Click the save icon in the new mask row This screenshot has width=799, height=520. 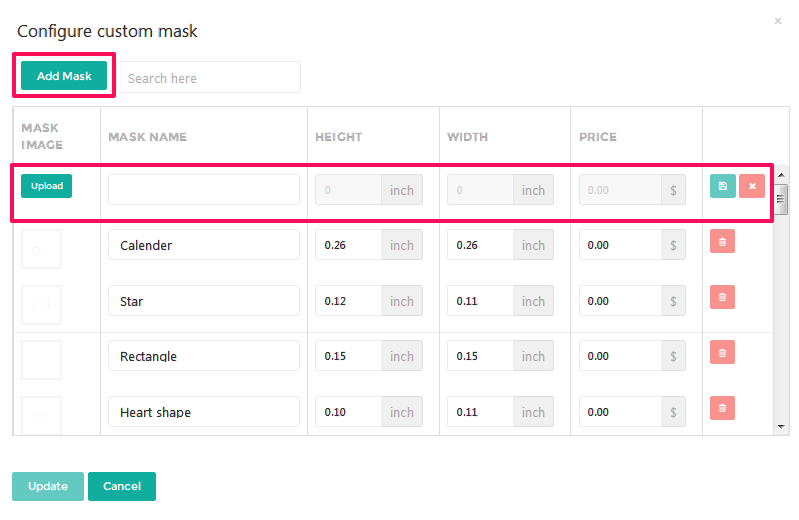tap(723, 186)
